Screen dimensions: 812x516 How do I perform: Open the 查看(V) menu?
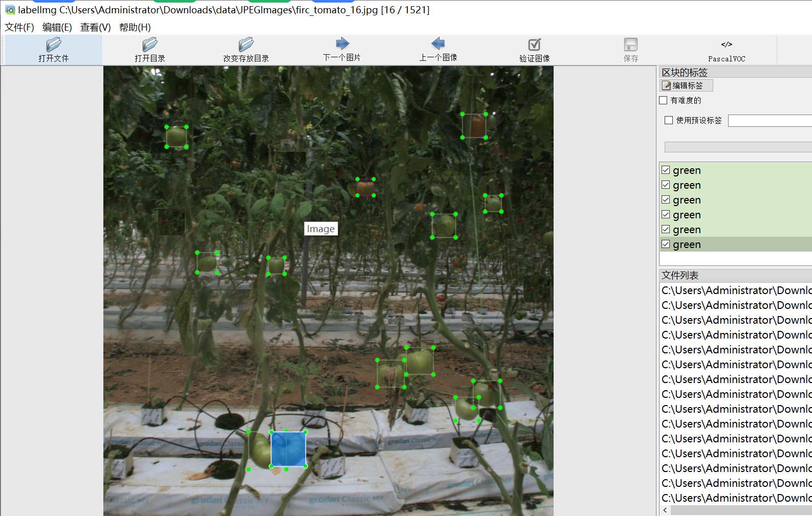(96, 28)
